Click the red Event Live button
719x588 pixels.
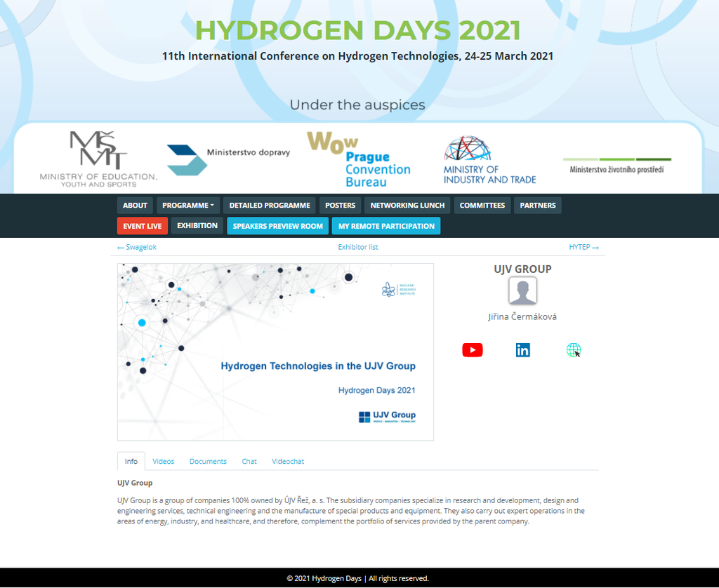[x=142, y=226]
